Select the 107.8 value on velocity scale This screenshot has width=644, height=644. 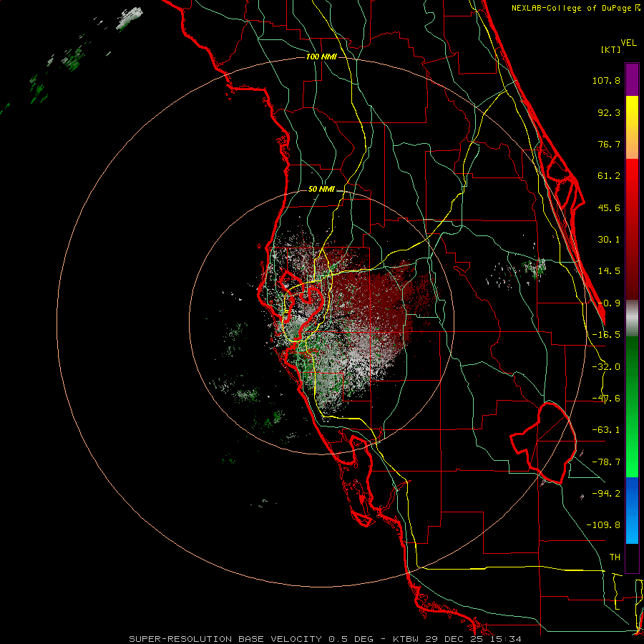point(606,80)
